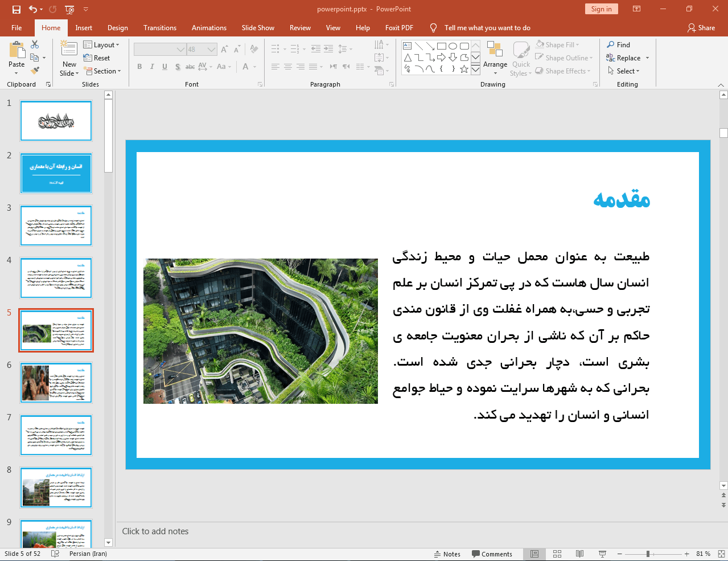Click Find in Editing group

pos(618,45)
